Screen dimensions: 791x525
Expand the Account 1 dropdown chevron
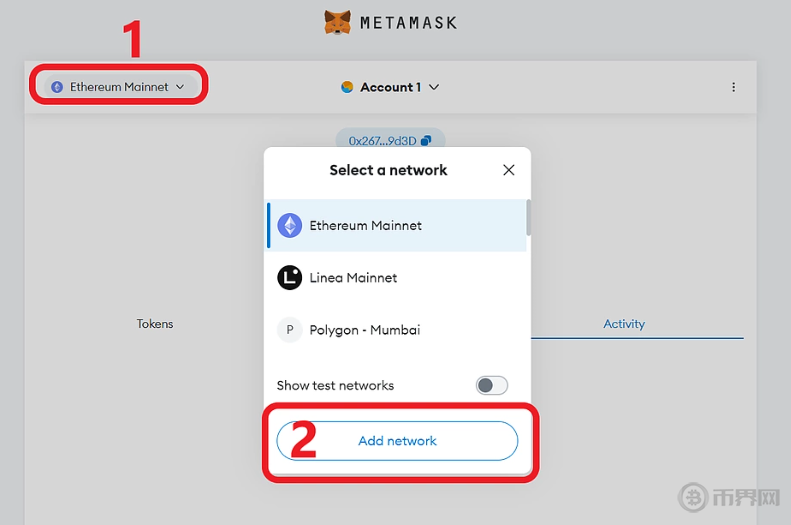coord(434,87)
